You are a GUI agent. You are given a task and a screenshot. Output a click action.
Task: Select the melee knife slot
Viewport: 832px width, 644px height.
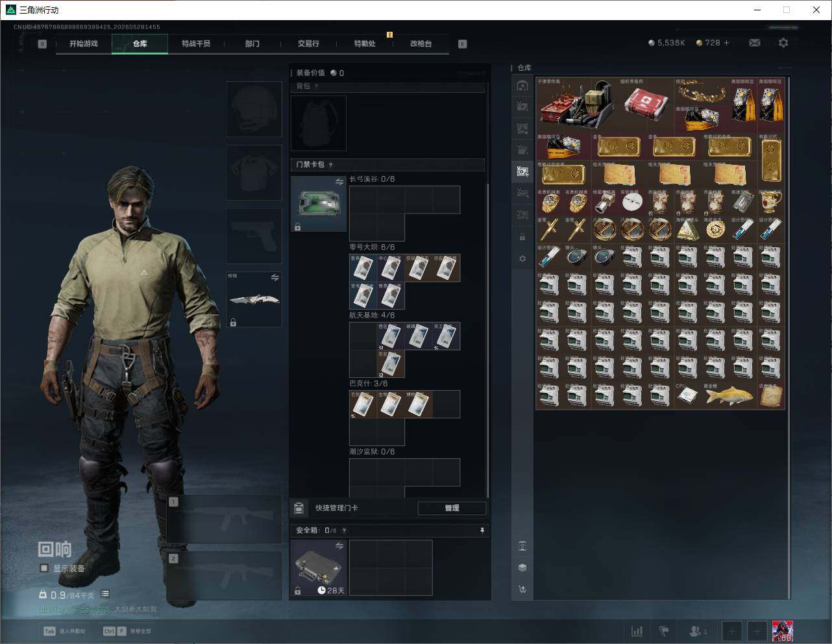point(254,299)
